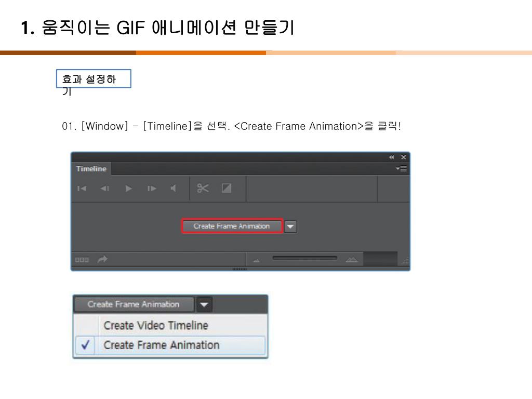Convert to frame animation icon at bottom-left
This screenshot has width=532, height=399.
click(x=82, y=260)
